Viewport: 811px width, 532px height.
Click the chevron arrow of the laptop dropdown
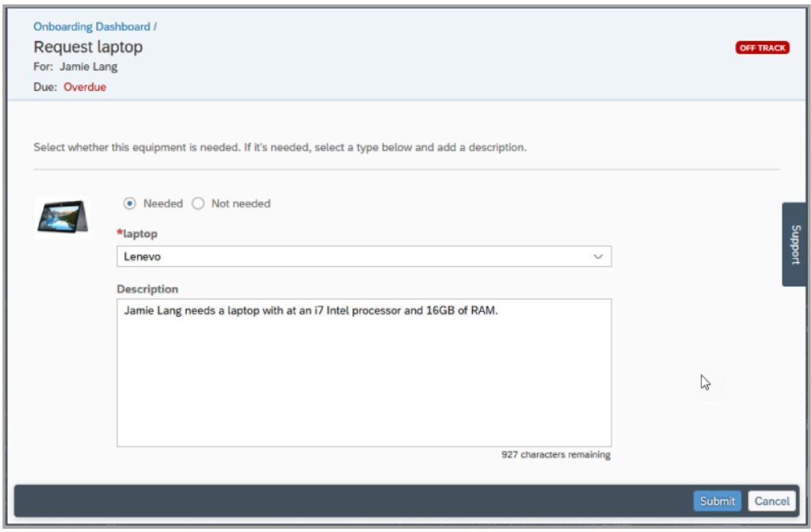[x=598, y=256]
